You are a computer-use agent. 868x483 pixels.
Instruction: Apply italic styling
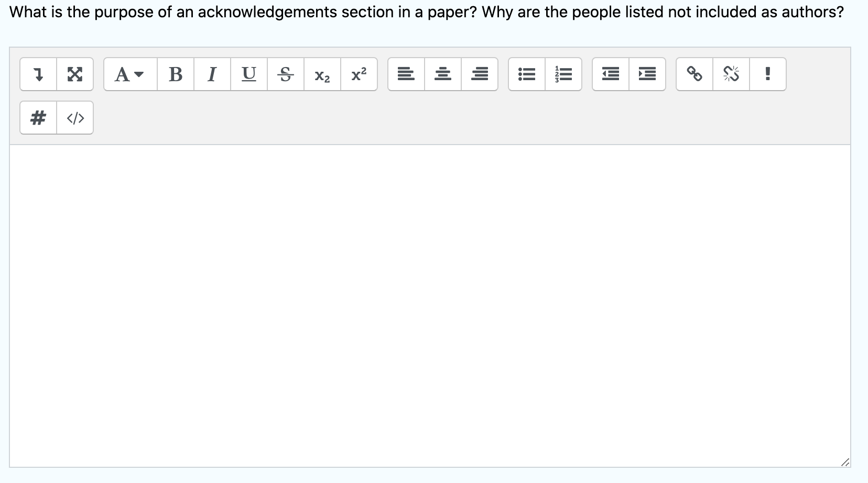[212, 74]
